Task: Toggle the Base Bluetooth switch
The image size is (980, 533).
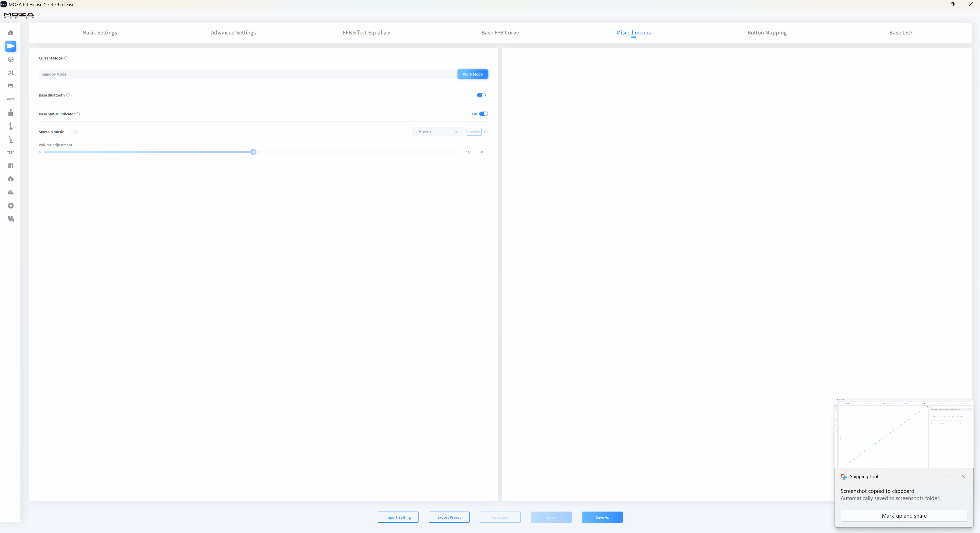Action: click(x=481, y=95)
